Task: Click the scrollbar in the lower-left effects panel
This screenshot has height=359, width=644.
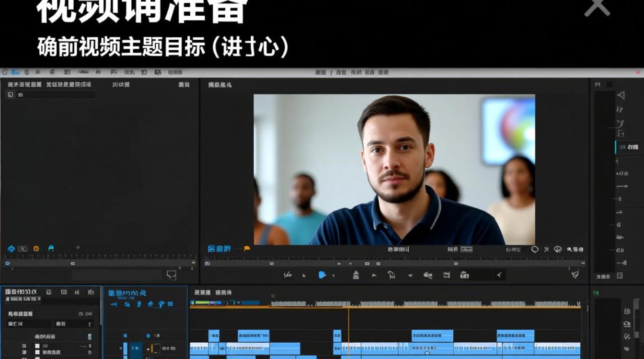Action: point(101,306)
